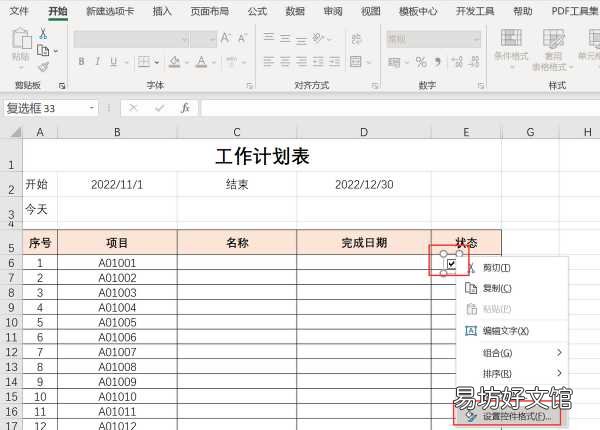Choose 编辑文字(X) from the context menu
Viewport: 600px width, 430px height.
coord(512,331)
